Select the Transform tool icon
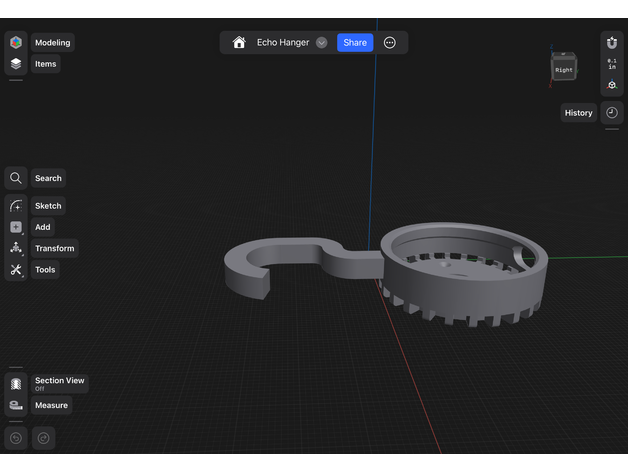Image resolution: width=628 pixels, height=472 pixels. pyautogui.click(x=16, y=248)
